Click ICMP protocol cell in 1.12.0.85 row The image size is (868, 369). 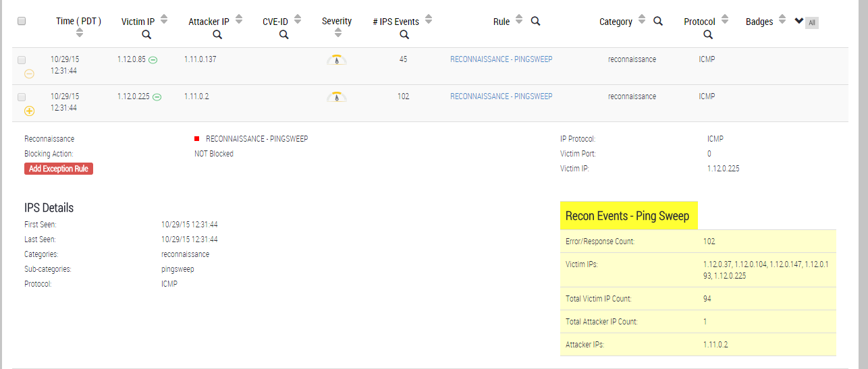click(x=707, y=59)
